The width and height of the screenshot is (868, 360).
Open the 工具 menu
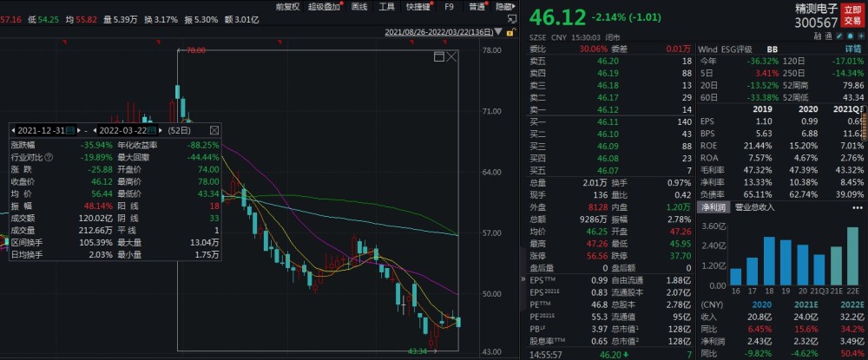pos(387,7)
